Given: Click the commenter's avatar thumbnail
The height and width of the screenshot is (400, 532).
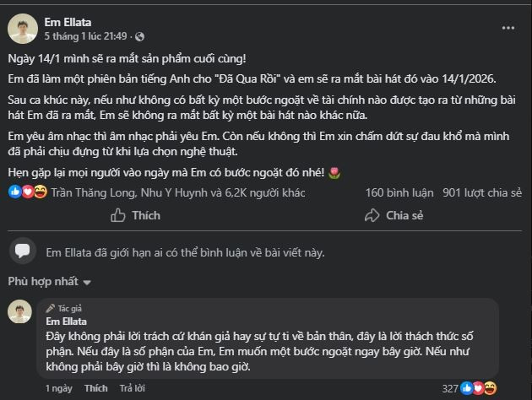Looking at the screenshot, I should click(x=20, y=313).
